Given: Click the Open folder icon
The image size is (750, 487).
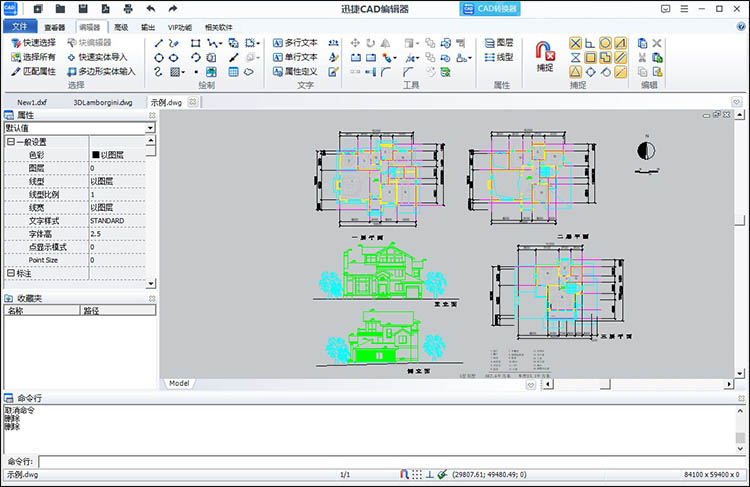Looking at the screenshot, I should coord(60,9).
